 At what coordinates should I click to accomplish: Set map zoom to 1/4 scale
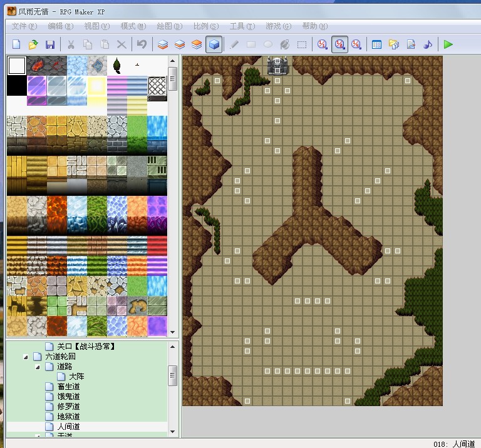click(356, 44)
